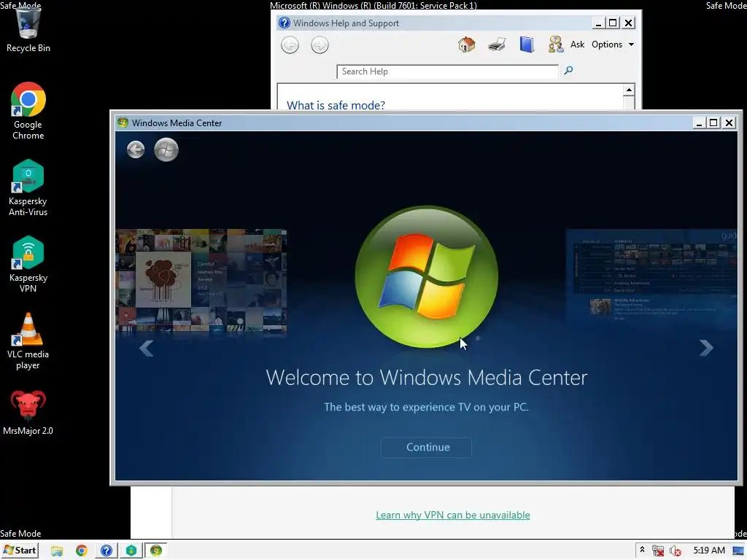Viewport: 747px width, 560px height.
Task: Click the Search Help magnifier icon
Action: (568, 71)
